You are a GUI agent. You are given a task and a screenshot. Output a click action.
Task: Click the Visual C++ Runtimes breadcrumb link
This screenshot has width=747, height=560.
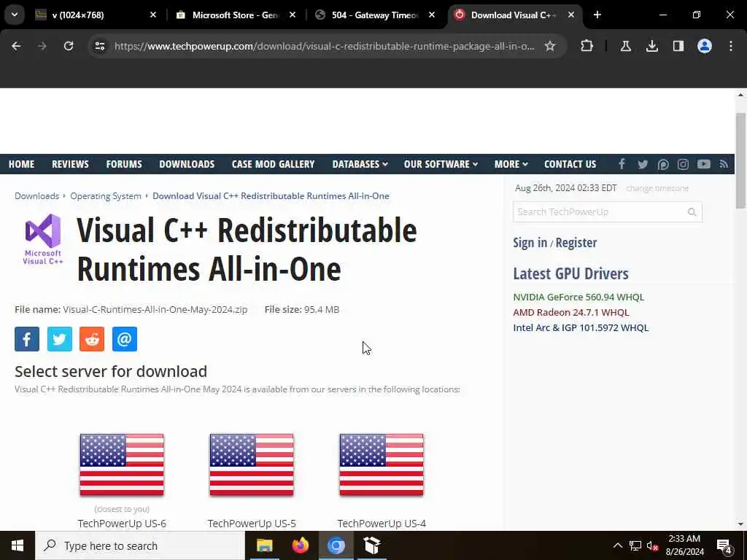click(x=271, y=196)
